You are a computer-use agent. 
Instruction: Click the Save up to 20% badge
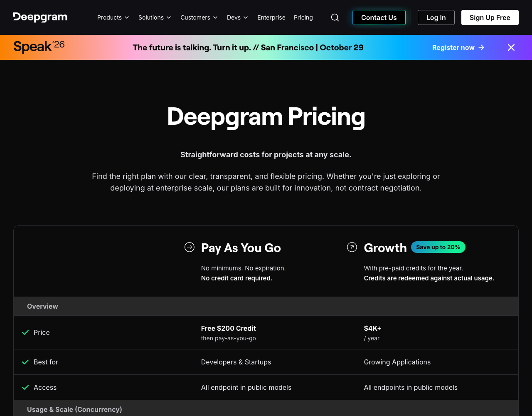point(438,247)
